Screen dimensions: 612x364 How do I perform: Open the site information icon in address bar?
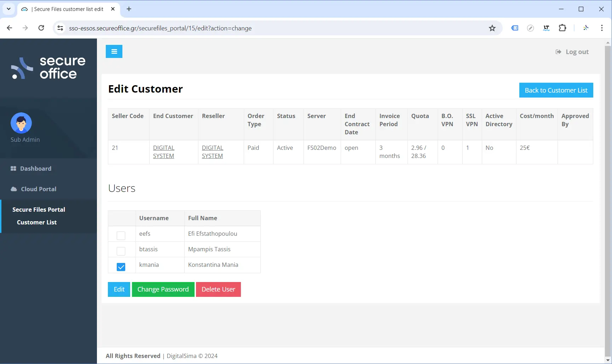[60, 28]
